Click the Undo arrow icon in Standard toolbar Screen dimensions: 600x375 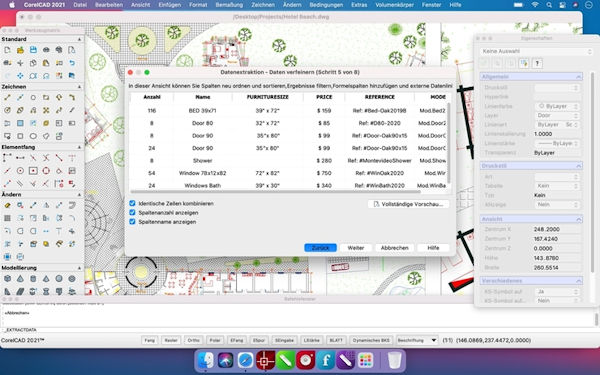(72, 63)
